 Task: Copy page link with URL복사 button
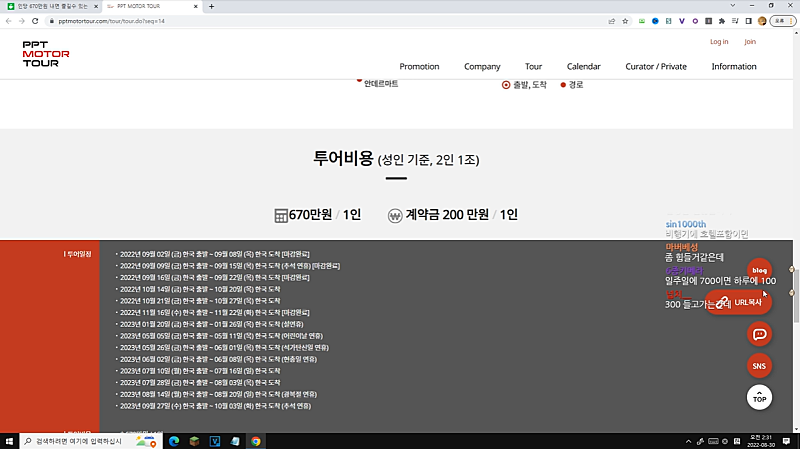point(740,301)
